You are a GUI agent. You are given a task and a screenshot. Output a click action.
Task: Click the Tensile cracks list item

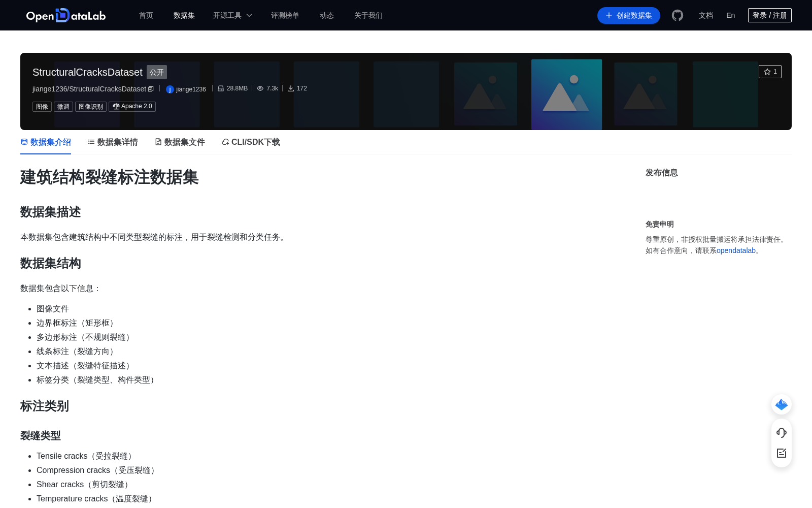(86, 456)
